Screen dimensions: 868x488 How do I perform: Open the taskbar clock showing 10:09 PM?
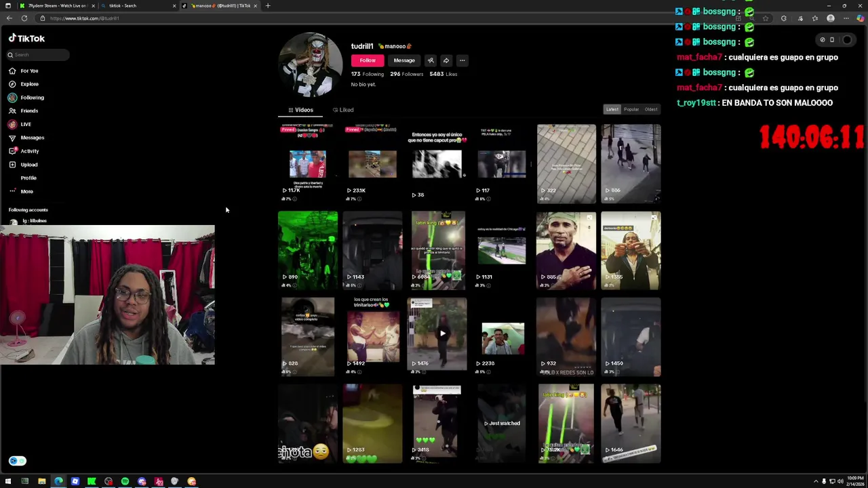pyautogui.click(x=854, y=481)
